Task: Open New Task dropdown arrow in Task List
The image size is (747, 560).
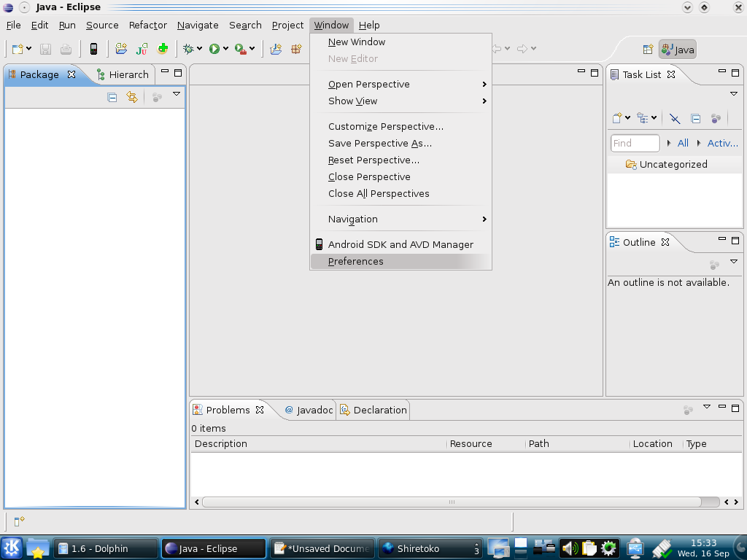Action: [x=628, y=117]
